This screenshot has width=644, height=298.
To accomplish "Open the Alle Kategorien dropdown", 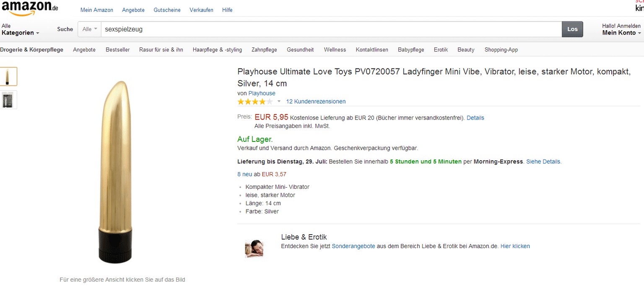I will pos(20,29).
